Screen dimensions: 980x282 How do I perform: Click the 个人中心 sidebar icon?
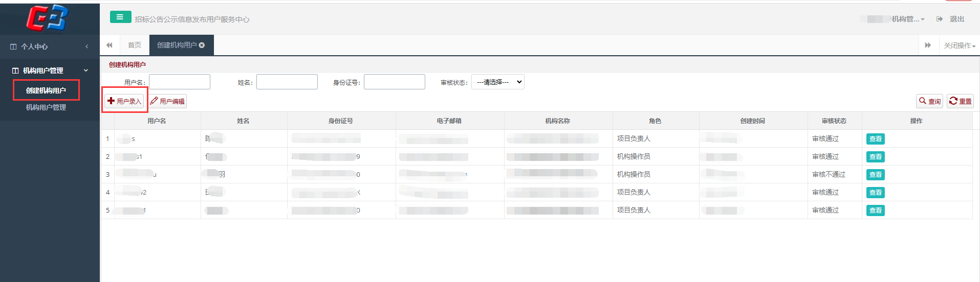(x=14, y=46)
